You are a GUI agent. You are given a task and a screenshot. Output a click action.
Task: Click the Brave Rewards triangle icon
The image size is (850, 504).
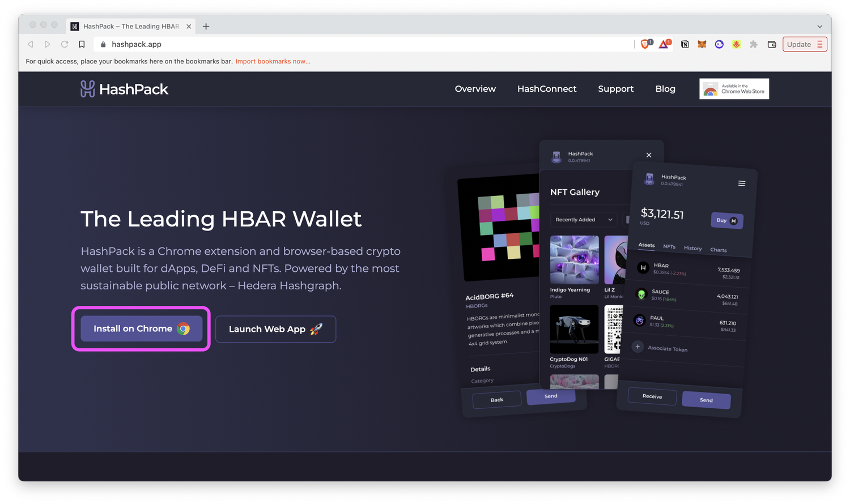pos(663,44)
